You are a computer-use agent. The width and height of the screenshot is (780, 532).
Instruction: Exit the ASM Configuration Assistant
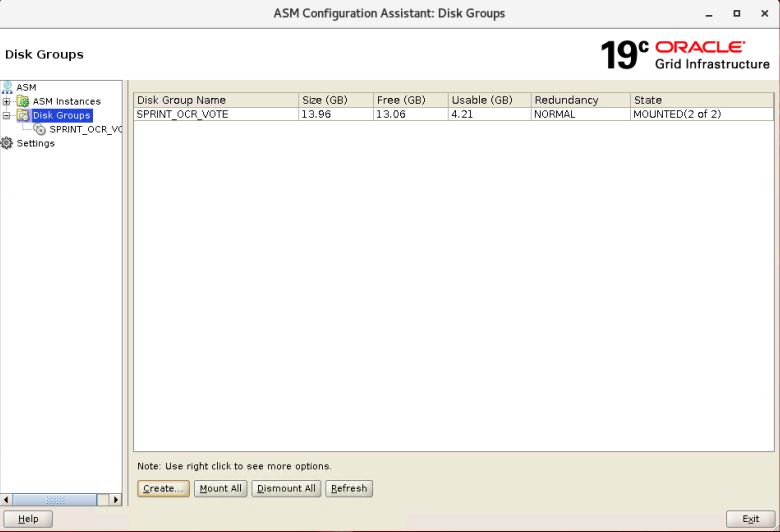751,519
